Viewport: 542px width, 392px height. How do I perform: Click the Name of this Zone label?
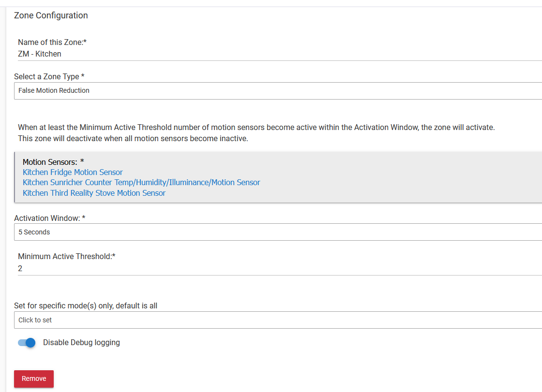click(x=52, y=43)
